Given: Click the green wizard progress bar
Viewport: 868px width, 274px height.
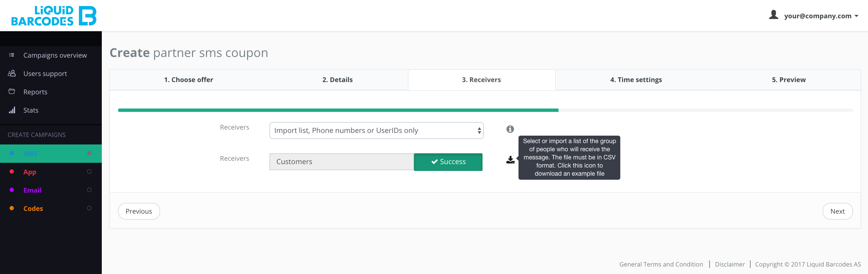Looking at the screenshot, I should (338, 110).
